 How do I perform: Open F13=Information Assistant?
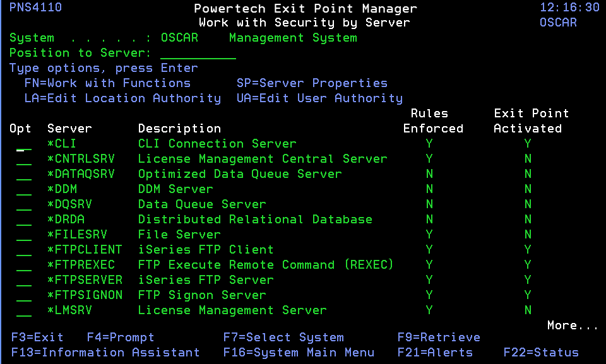pyautogui.click(x=105, y=353)
